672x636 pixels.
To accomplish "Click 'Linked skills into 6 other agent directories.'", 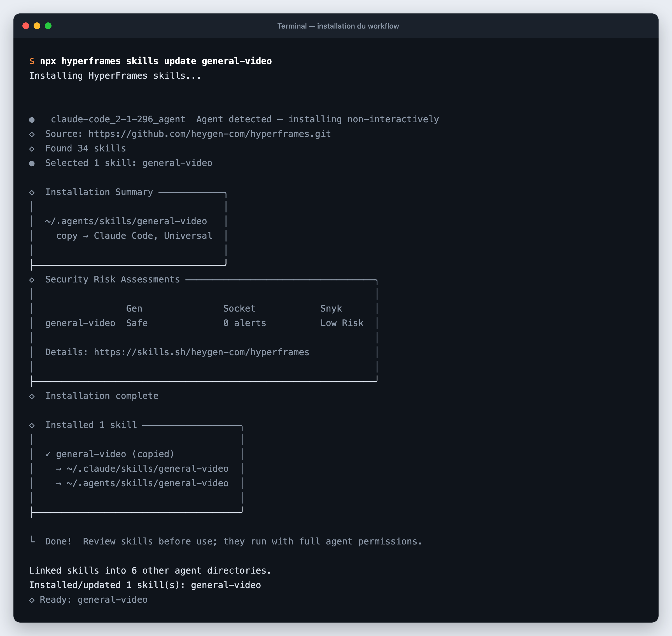I will 150,570.
